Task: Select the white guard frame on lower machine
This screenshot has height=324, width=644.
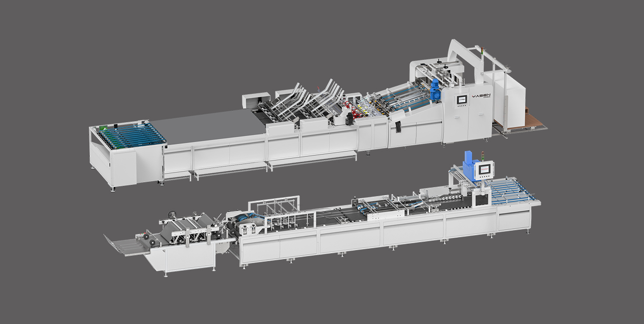Action: [280, 212]
